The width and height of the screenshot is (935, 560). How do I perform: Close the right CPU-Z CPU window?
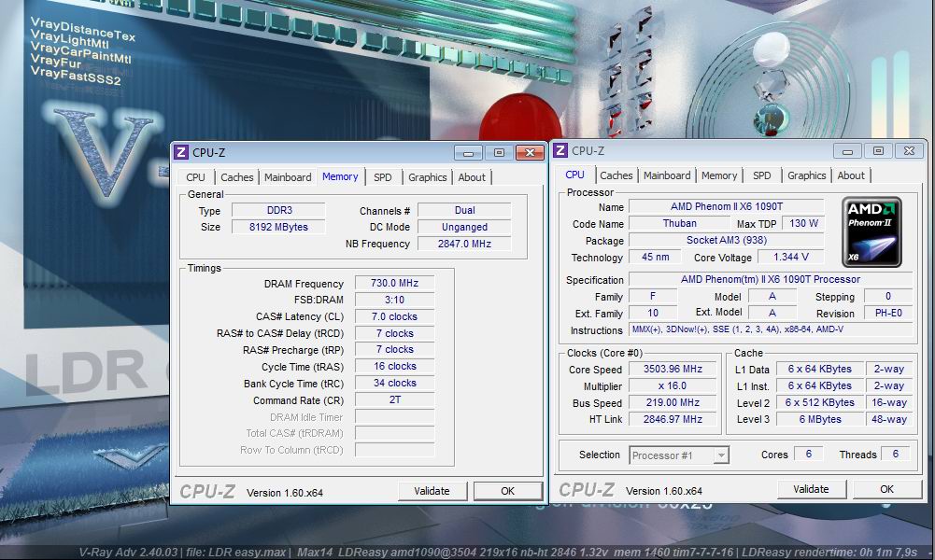tap(909, 151)
